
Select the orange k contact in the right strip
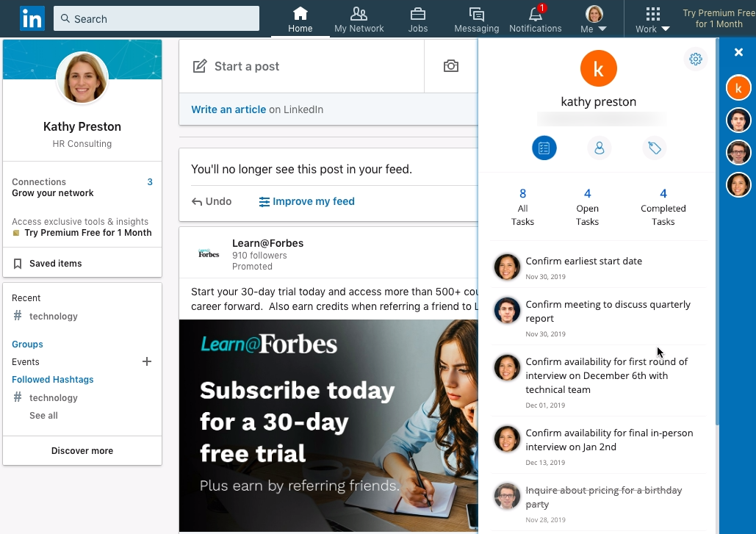click(738, 87)
